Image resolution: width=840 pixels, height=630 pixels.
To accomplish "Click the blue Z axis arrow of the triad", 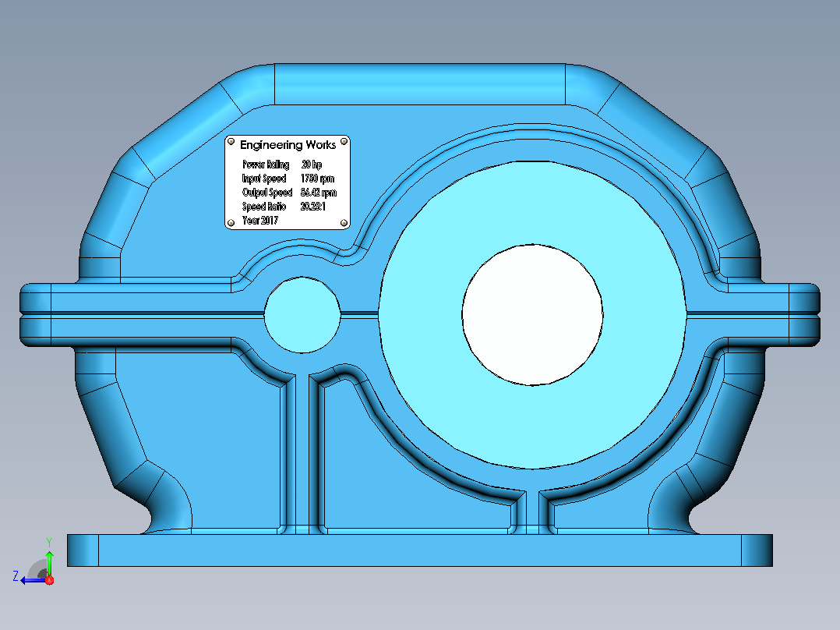I will tap(32, 581).
